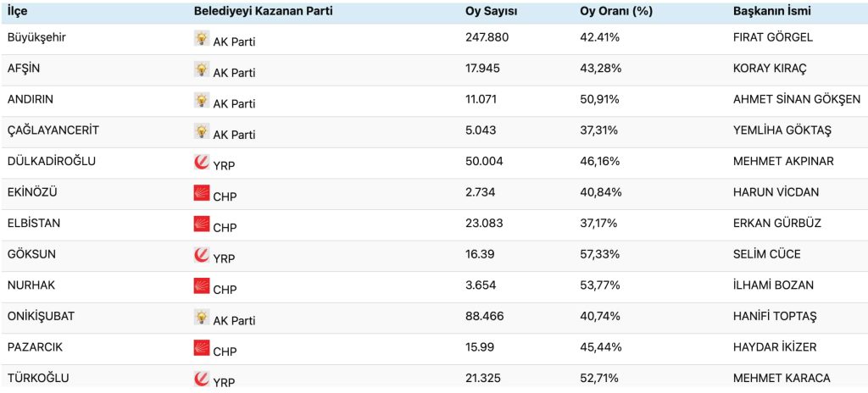Click AK Parti logo in ONİKİŞUBAT row
Screen dimensions: 868x393
[x=202, y=318]
